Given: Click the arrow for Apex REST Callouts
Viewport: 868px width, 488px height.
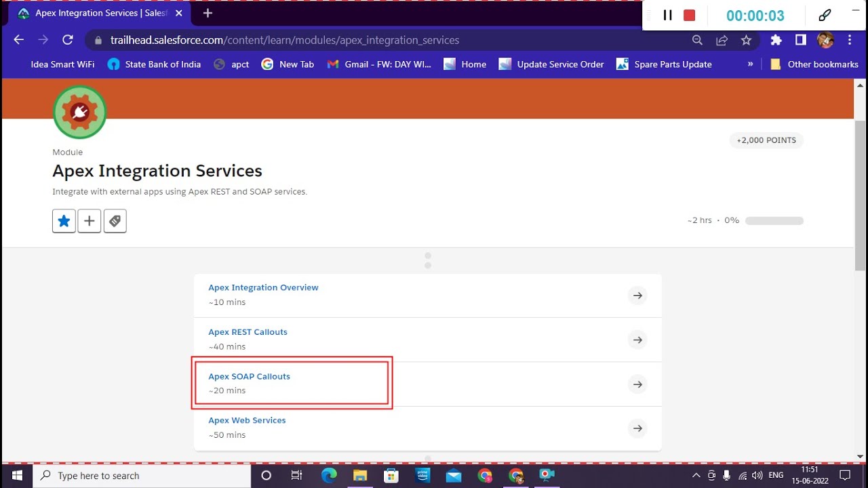Looking at the screenshot, I should (637, 340).
